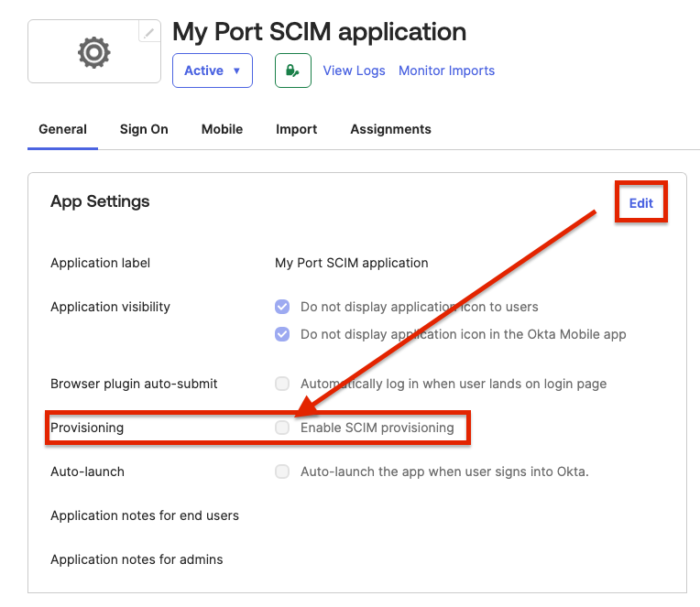Click 'Application notes for end users'
Image resolution: width=700 pixels, height=607 pixels.
[145, 515]
